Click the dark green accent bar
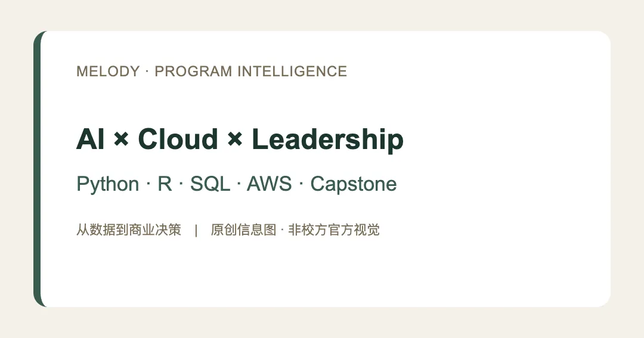Image resolution: width=644 pixels, height=338 pixels. tap(38, 169)
